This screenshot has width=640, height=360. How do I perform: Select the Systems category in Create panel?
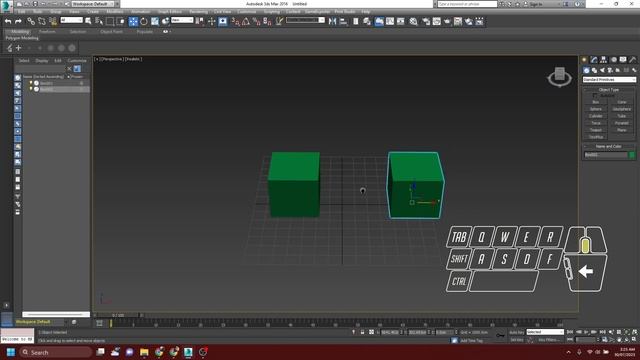tap(634, 70)
